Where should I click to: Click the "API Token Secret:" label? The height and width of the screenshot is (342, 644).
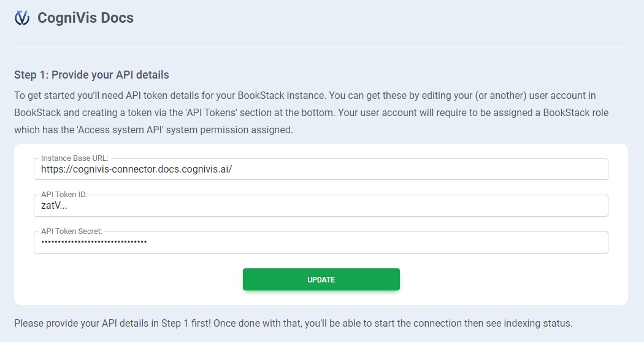(71, 231)
